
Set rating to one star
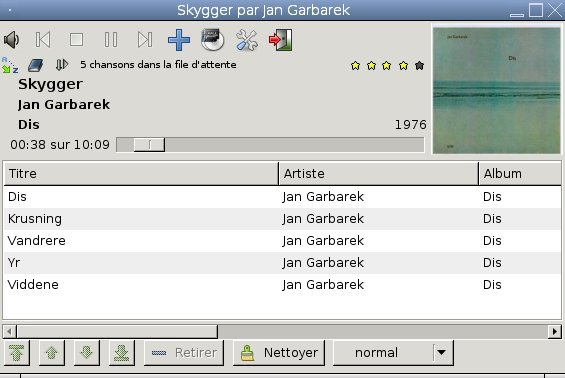coord(355,66)
